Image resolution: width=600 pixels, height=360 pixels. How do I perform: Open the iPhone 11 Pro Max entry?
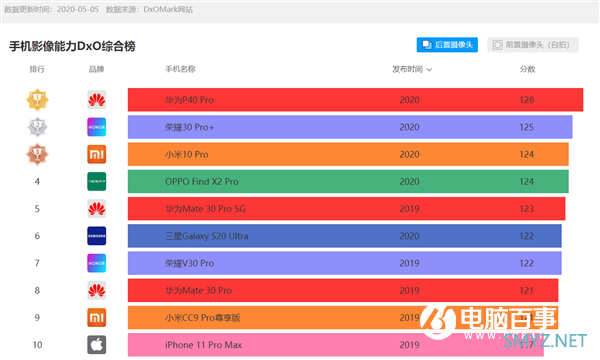(336, 345)
